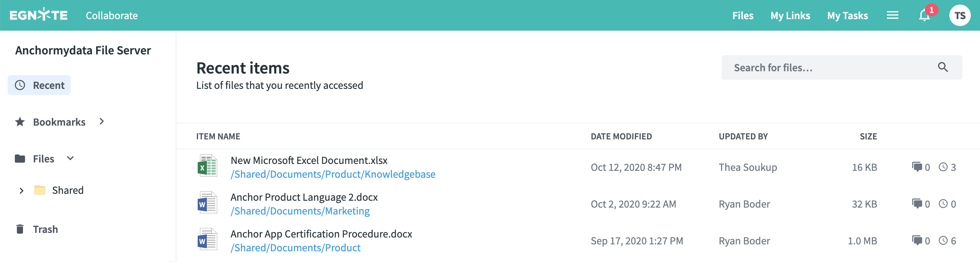Image resolution: width=980 pixels, height=262 pixels.
Task: Open My Tasks in the header
Action: [x=847, y=16]
